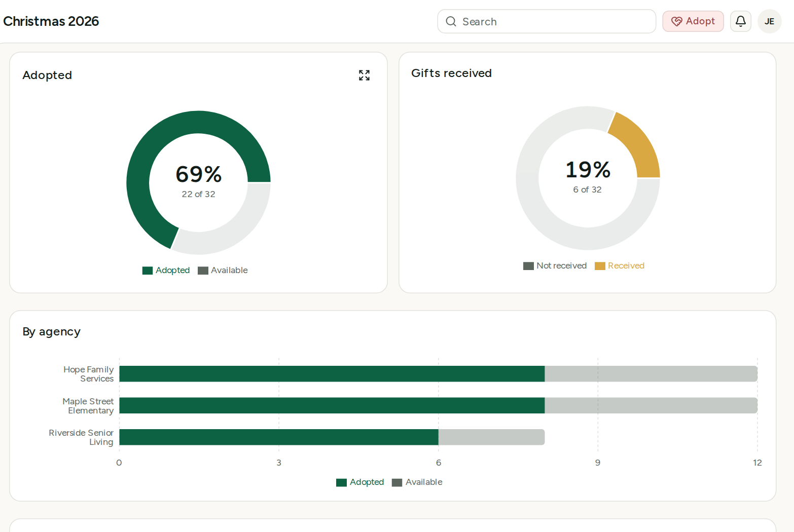794x532 pixels.
Task: Click the Adopt button
Action: click(693, 21)
